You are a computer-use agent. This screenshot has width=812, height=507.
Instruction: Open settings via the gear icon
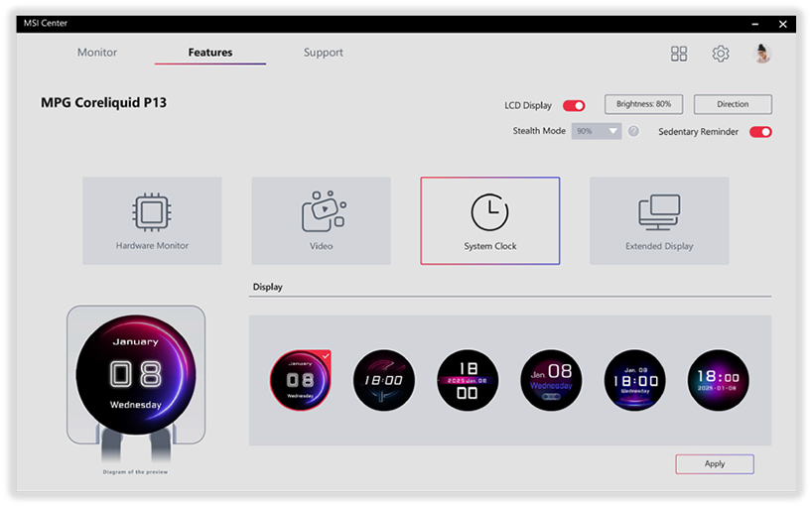tap(721, 54)
